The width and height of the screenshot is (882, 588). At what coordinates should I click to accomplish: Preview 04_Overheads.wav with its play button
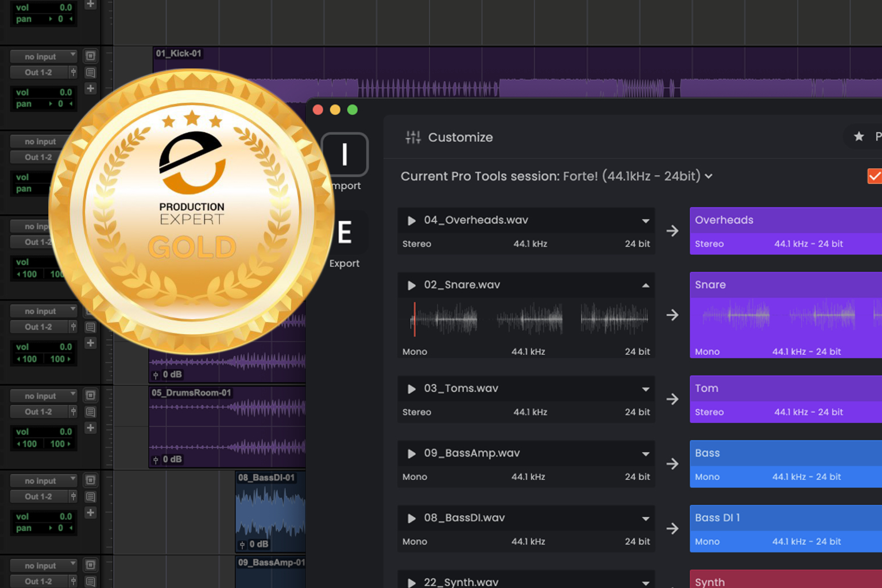[411, 220]
